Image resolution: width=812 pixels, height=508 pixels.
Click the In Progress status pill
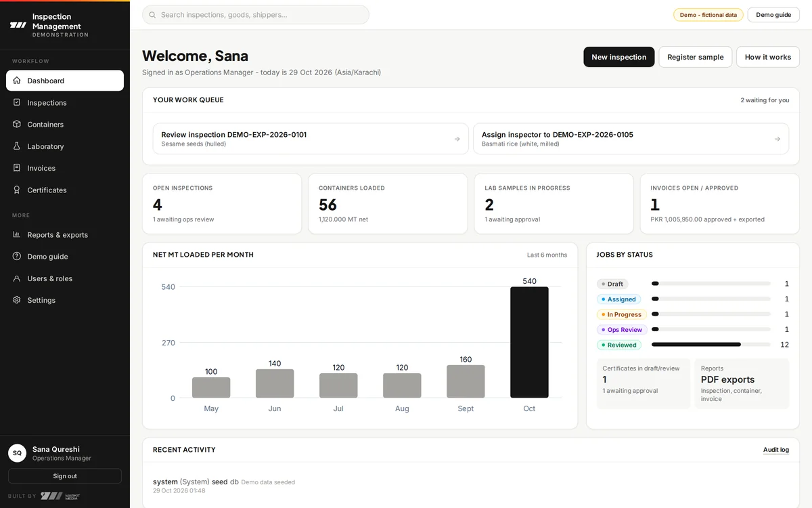click(x=621, y=314)
